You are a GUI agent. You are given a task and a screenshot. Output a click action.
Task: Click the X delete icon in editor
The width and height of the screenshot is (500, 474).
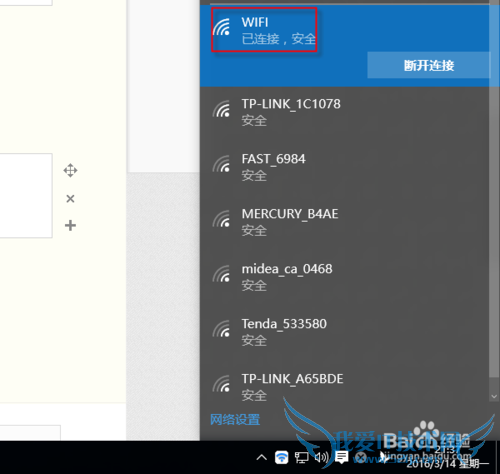coord(70,199)
